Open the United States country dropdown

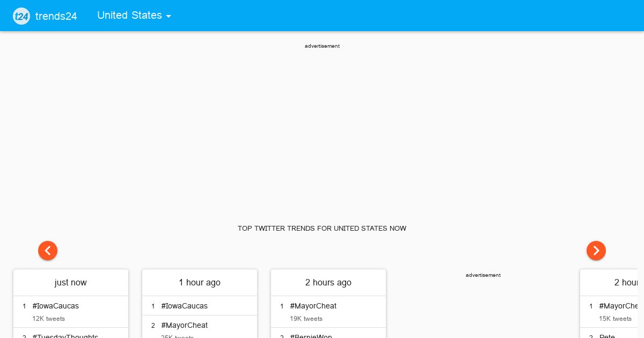[134, 16]
